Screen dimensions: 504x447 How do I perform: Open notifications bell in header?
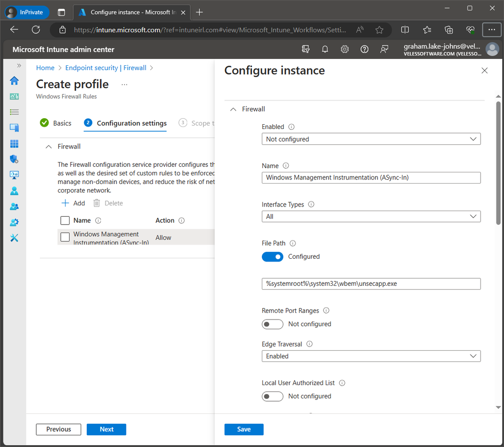325,49
